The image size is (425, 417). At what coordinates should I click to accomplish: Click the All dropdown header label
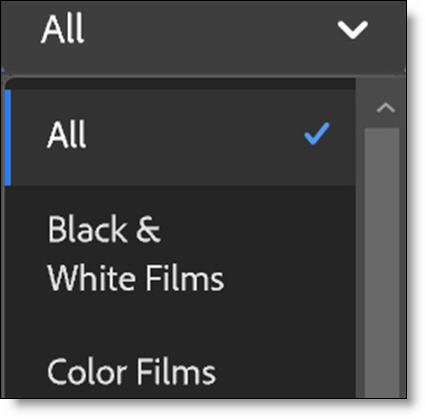click(x=62, y=29)
